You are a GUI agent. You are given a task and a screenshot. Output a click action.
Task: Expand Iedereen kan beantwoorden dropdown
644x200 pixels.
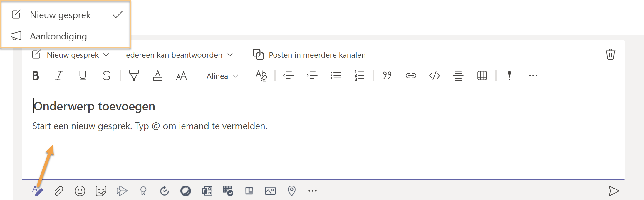(178, 55)
